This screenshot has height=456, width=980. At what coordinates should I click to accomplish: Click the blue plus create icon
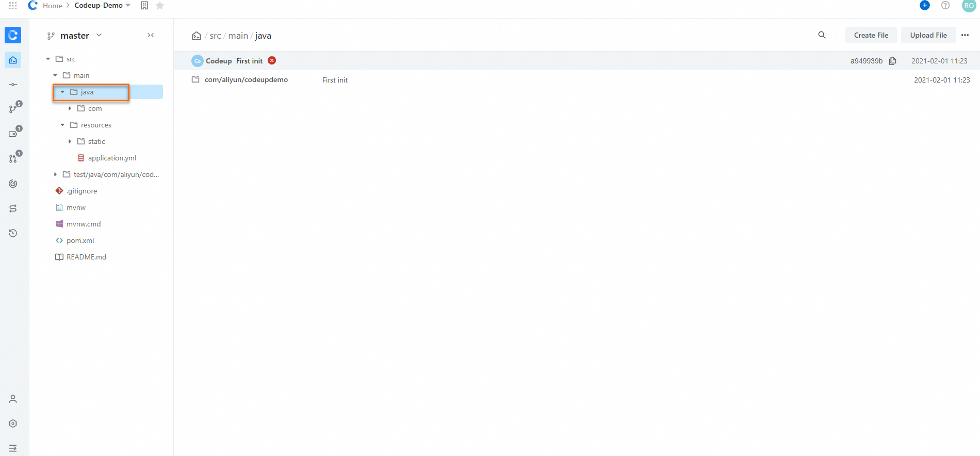[x=925, y=5]
